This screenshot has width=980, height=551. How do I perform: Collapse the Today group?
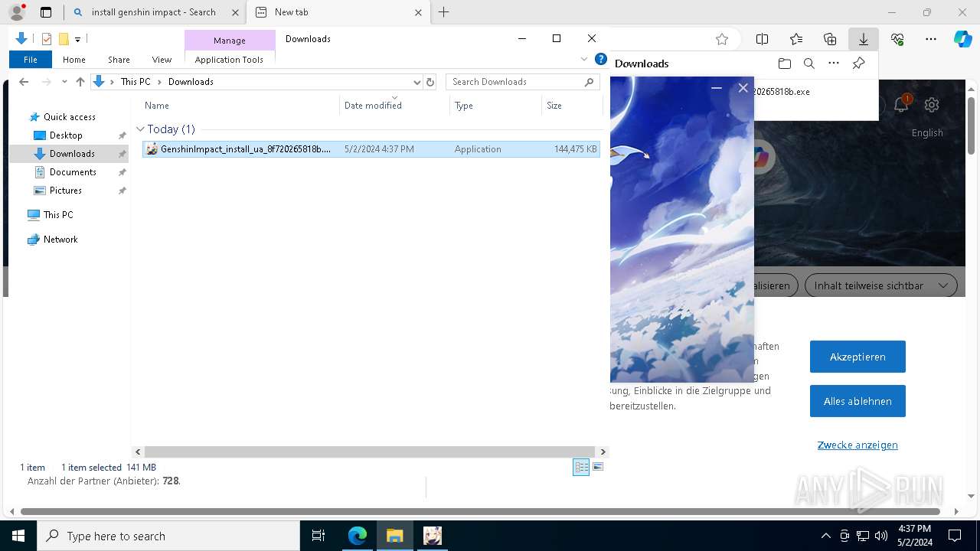coord(140,129)
